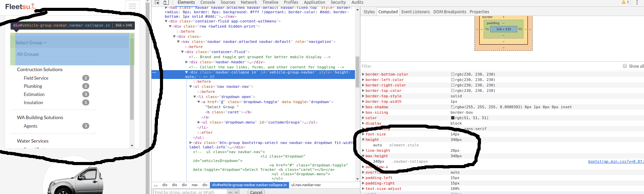Open the Network tab
The image size is (644, 194).
point(249,2)
